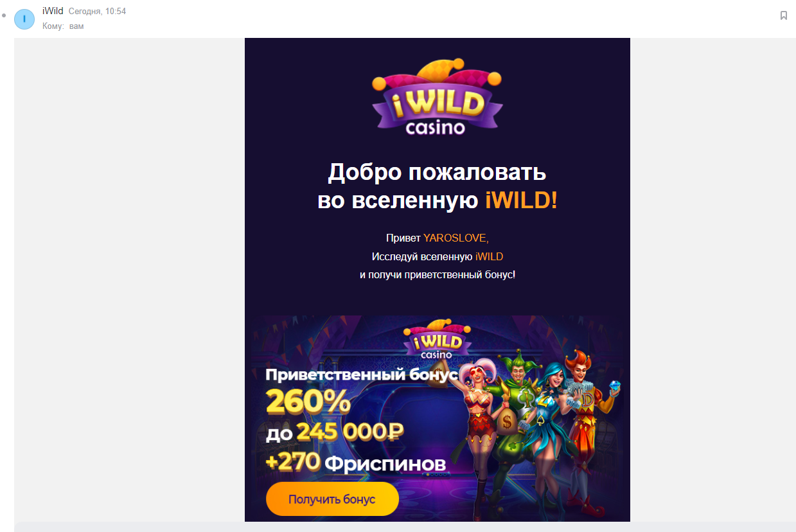Click the bookmark flag icon of this email
The width and height of the screenshot is (796, 532).
tap(783, 15)
